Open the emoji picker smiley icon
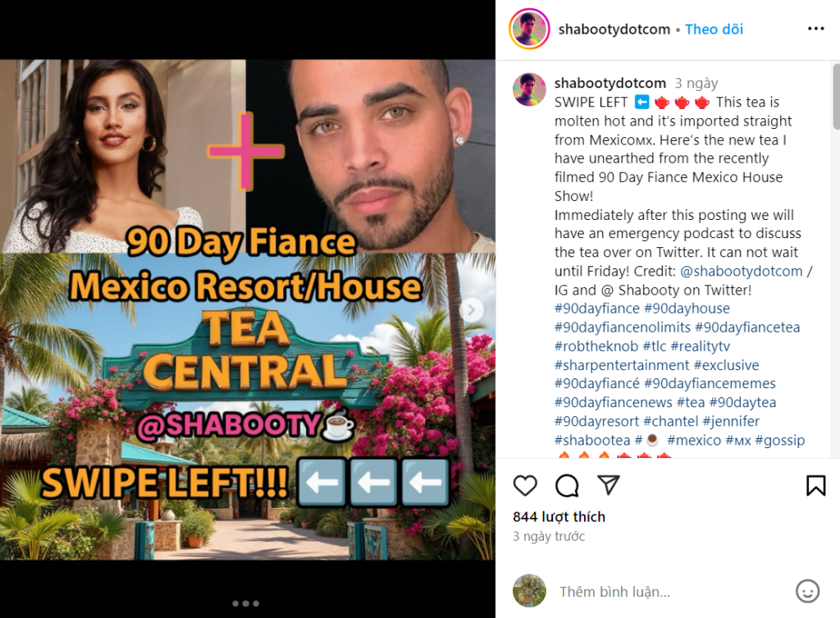 807,591
